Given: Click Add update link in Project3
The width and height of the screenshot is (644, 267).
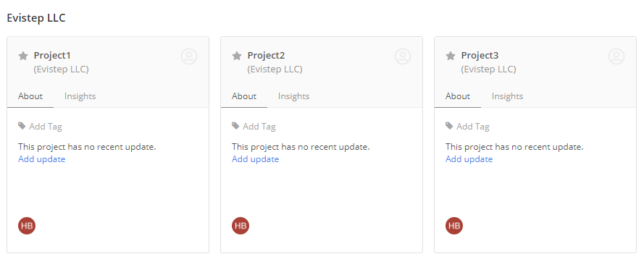Looking at the screenshot, I should 469,159.
